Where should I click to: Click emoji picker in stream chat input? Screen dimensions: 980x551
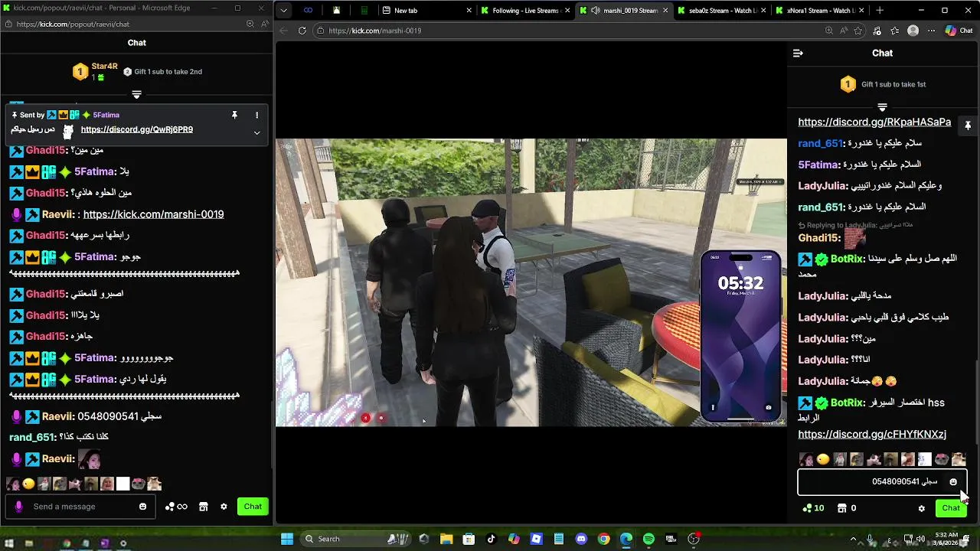coord(953,481)
